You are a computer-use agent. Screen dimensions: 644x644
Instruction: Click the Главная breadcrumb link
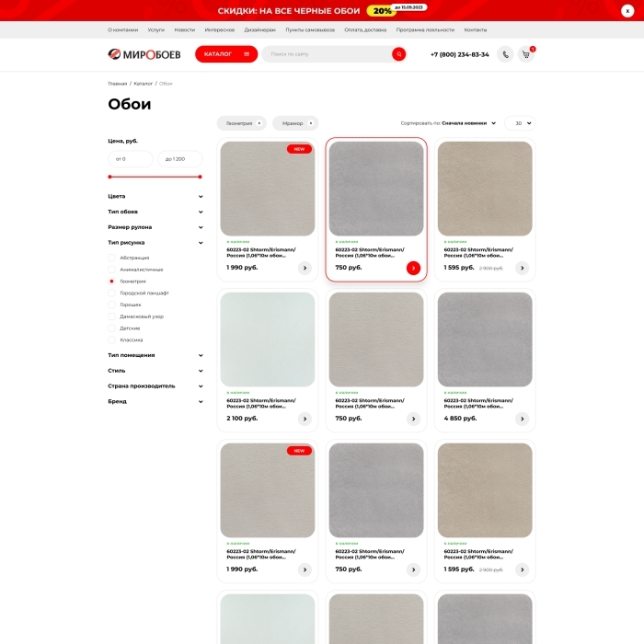[117, 84]
